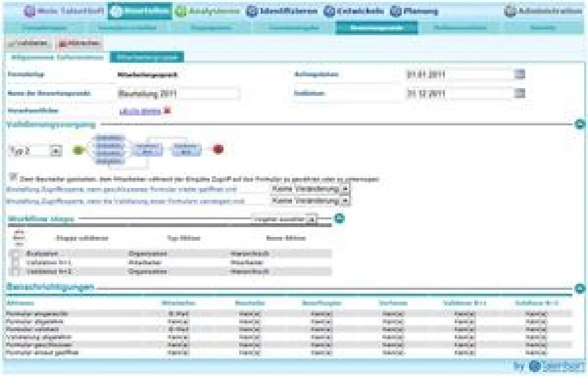Click the Identifizieren module icon

click(252, 11)
